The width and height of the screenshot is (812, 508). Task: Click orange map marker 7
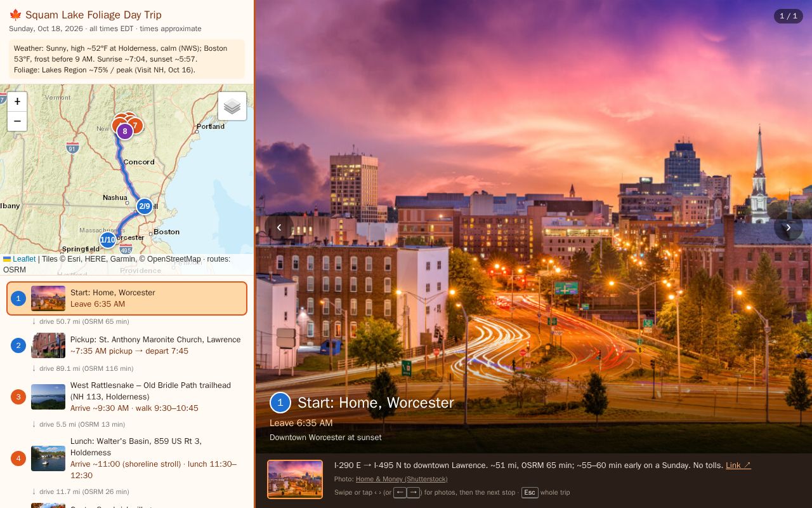point(135,125)
